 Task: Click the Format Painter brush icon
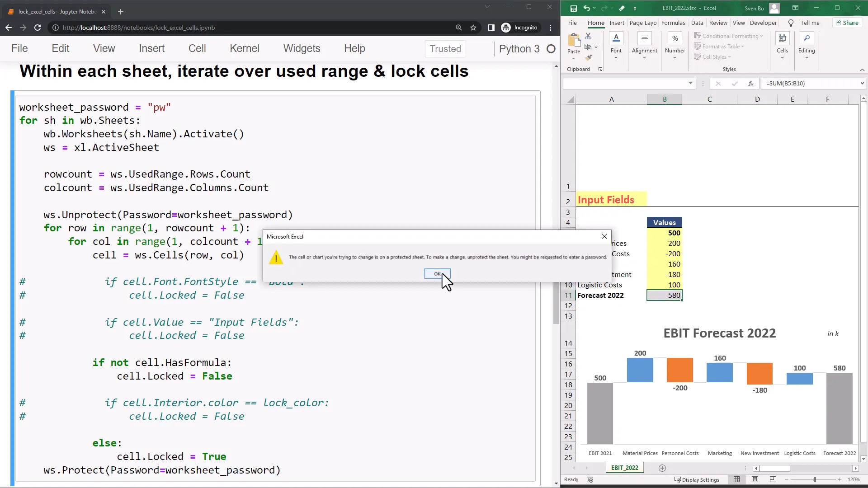(588, 57)
